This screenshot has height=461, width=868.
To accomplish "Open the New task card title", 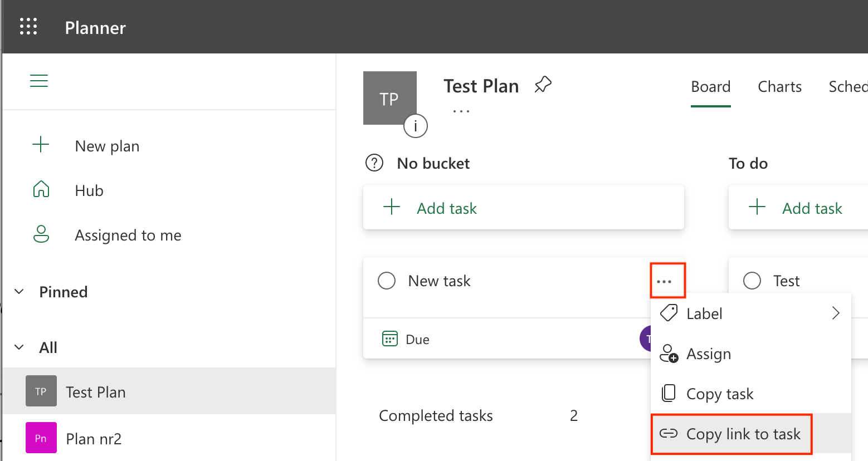I will pos(439,281).
